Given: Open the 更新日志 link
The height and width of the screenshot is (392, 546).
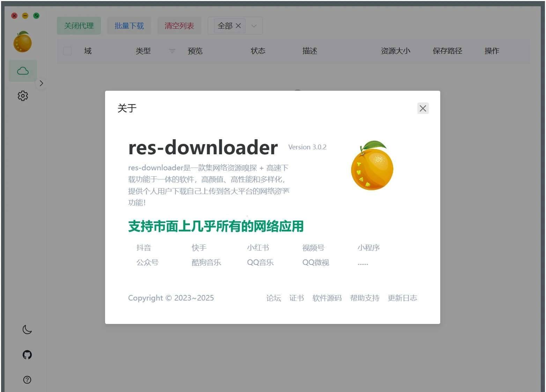Looking at the screenshot, I should tap(402, 298).
